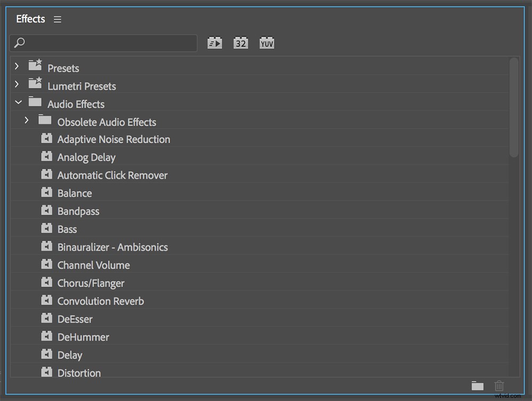The image size is (532, 401).
Task: Click the Delete trash can icon
Action: 499,386
